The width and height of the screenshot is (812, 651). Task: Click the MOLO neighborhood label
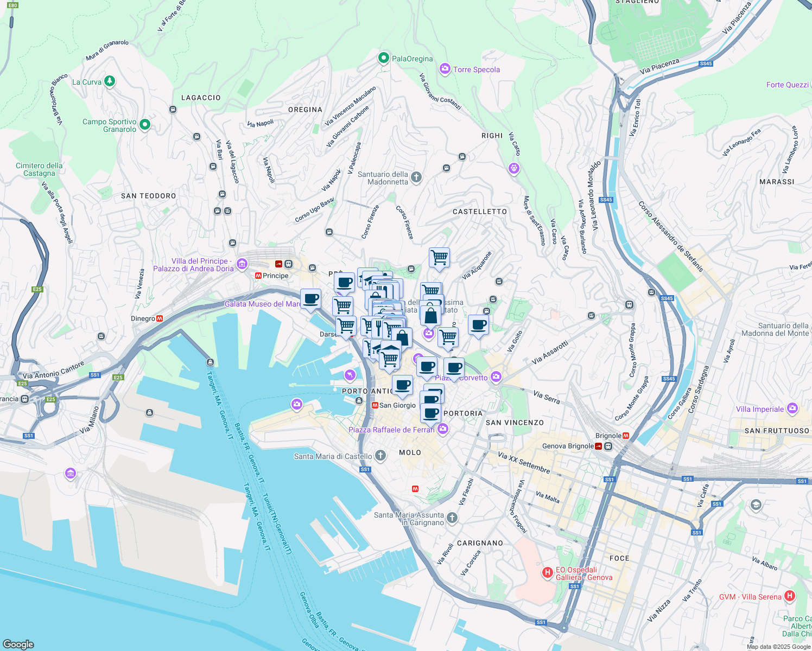410,452
